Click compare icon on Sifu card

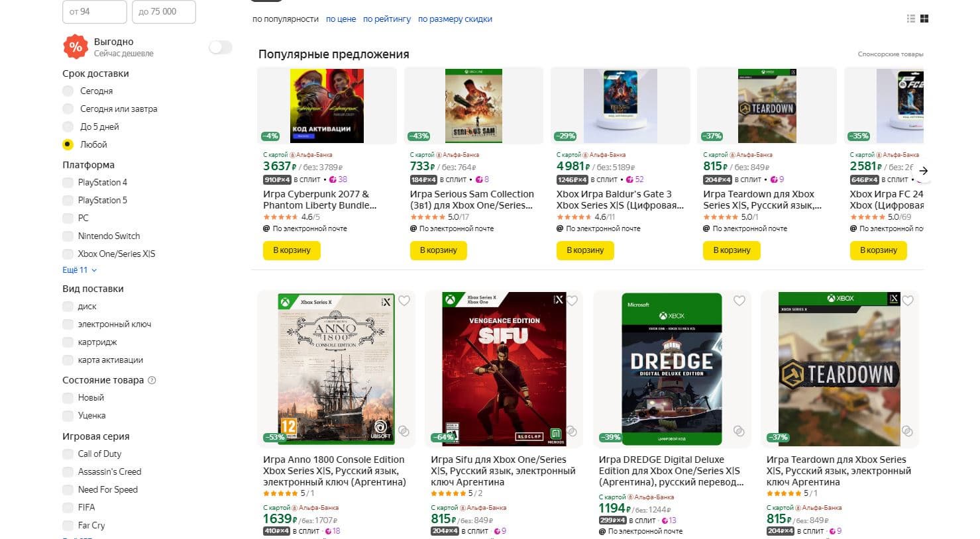tap(571, 432)
